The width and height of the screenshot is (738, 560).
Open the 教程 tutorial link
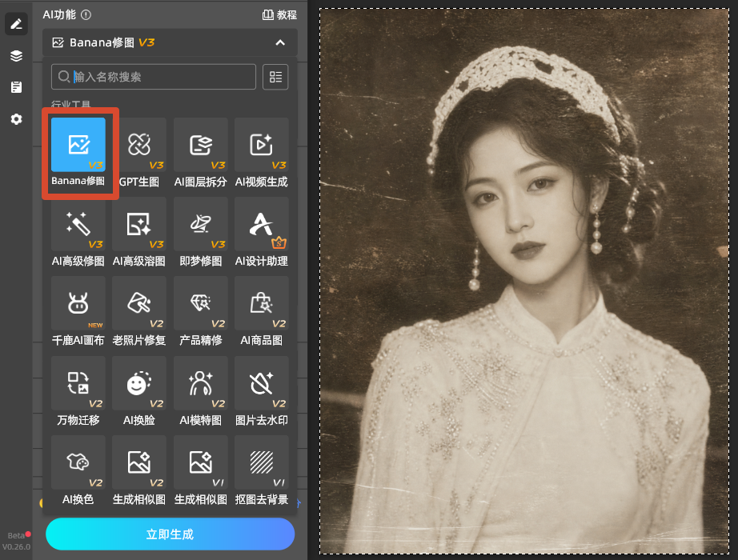(x=279, y=14)
